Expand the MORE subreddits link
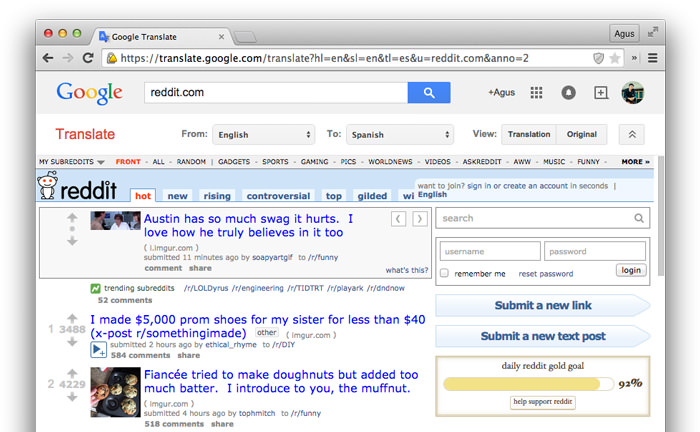This screenshot has width=700, height=432. tap(635, 162)
